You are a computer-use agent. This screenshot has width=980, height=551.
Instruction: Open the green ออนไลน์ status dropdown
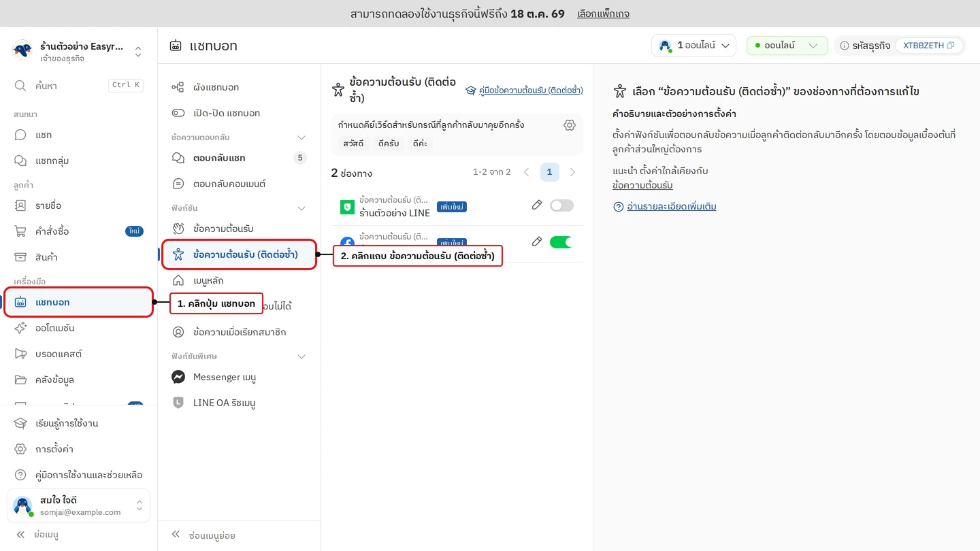point(787,46)
